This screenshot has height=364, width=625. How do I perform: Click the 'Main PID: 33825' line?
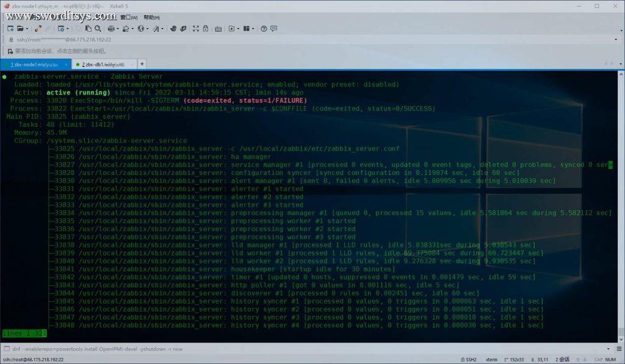pyautogui.click(x=68, y=116)
